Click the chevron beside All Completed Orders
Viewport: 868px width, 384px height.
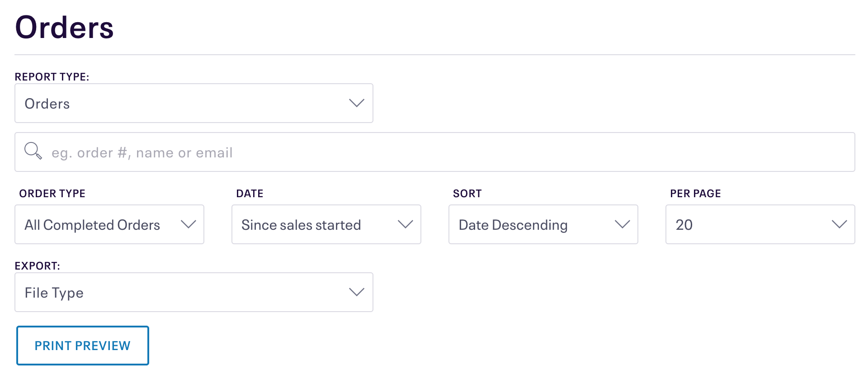click(188, 224)
